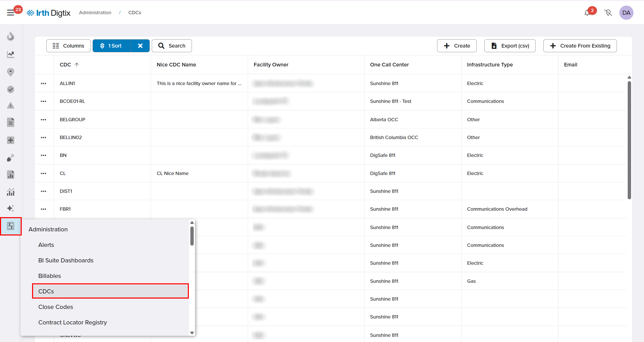Click the shovel dig sidebar icon
The height and width of the screenshot is (342, 644).
click(11, 158)
